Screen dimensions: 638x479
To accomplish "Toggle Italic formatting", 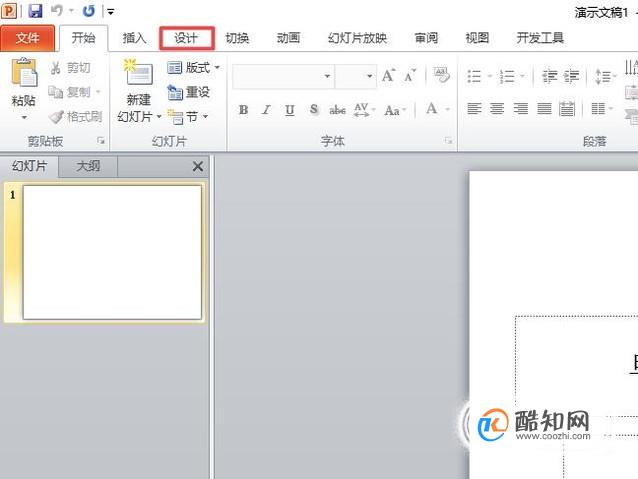I will 266,109.
